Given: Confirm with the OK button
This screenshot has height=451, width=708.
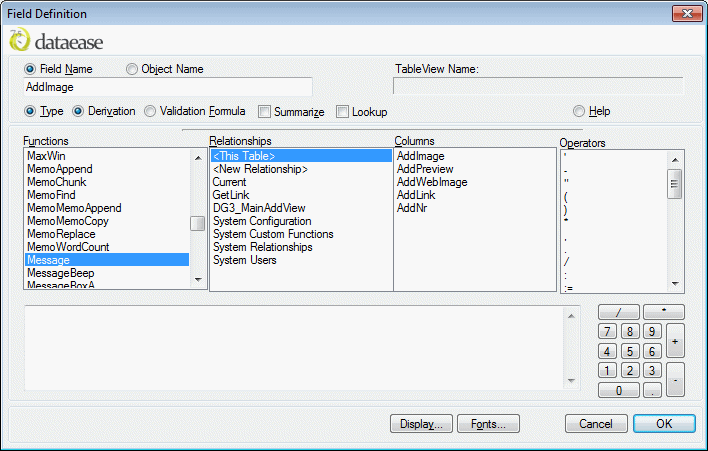Looking at the screenshot, I should click(664, 424).
